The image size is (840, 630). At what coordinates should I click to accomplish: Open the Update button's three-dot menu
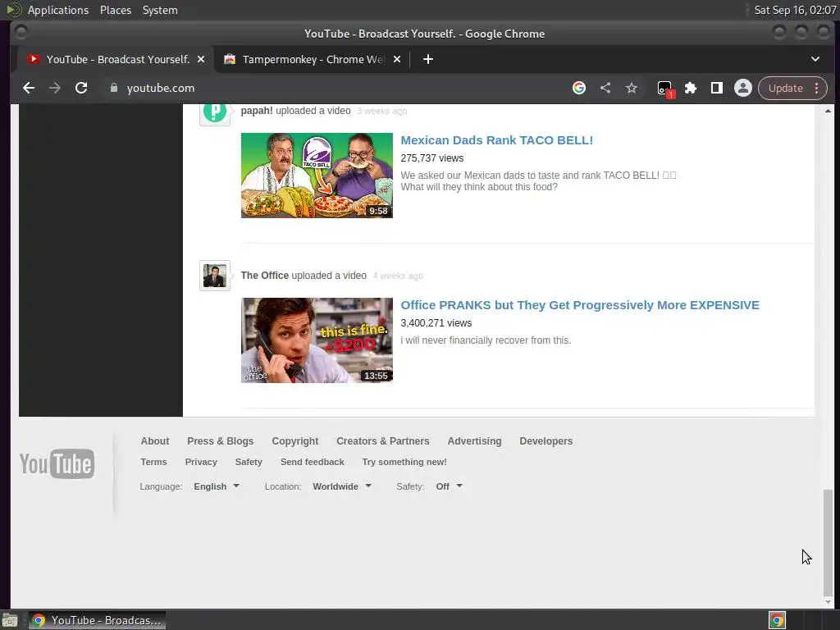click(816, 88)
